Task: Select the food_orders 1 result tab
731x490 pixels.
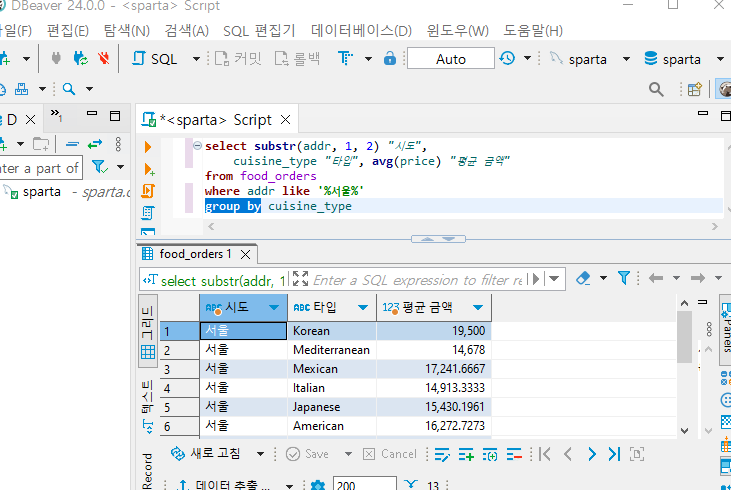Action: click(x=195, y=254)
